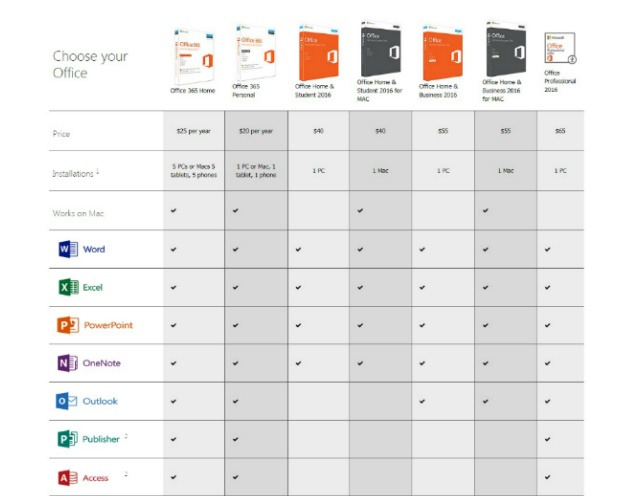The width and height of the screenshot is (639, 496).
Task: Click Publisher checkmark under Office 365 Home
Action: 174,439
